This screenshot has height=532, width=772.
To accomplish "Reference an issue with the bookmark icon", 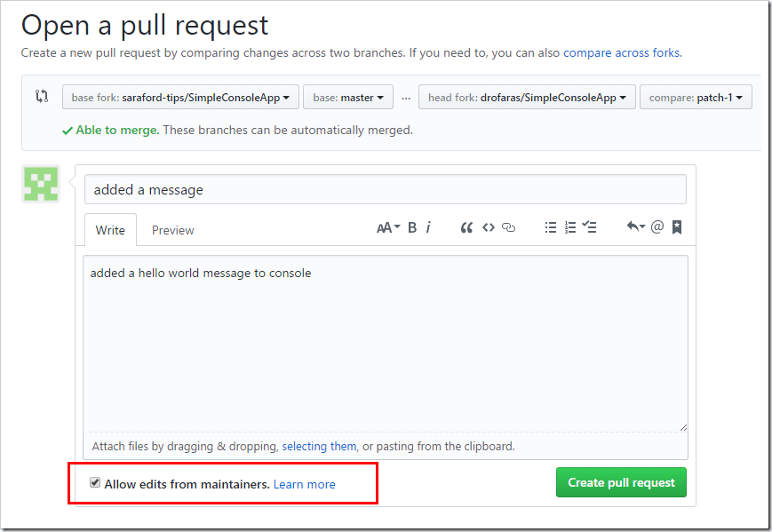I will pyautogui.click(x=675, y=227).
